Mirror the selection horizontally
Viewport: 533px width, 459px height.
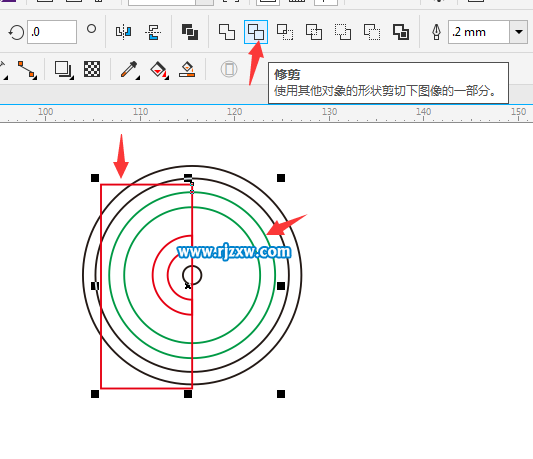[123, 32]
